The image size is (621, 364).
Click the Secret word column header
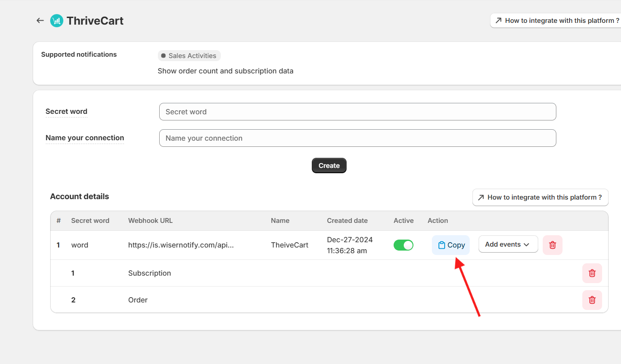(90, 221)
